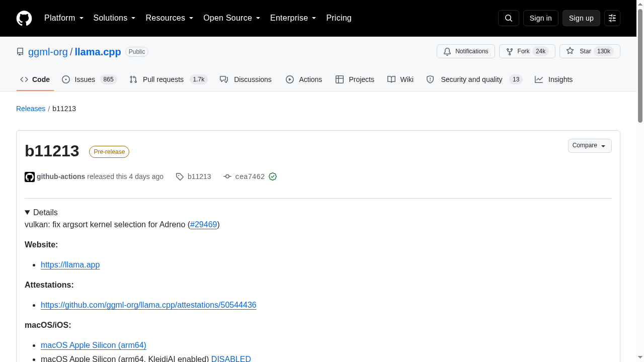Go to the ggml-org owner link
The image size is (644, 362).
click(48, 52)
